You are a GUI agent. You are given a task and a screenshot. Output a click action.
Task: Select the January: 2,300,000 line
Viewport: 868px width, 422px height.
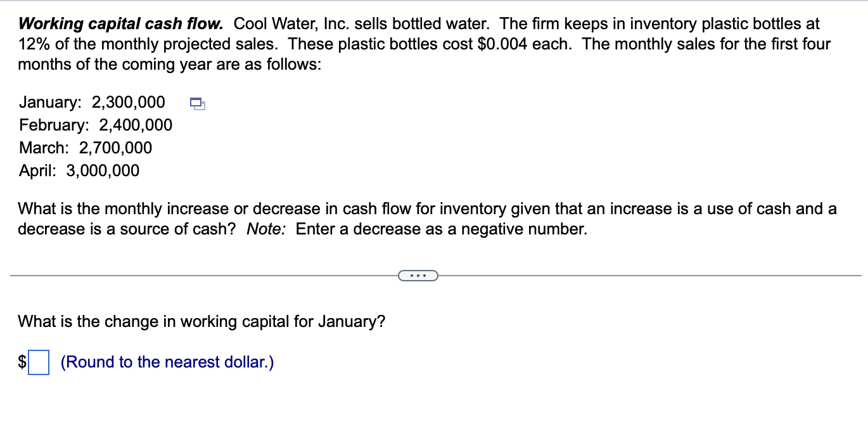pyautogui.click(x=93, y=102)
